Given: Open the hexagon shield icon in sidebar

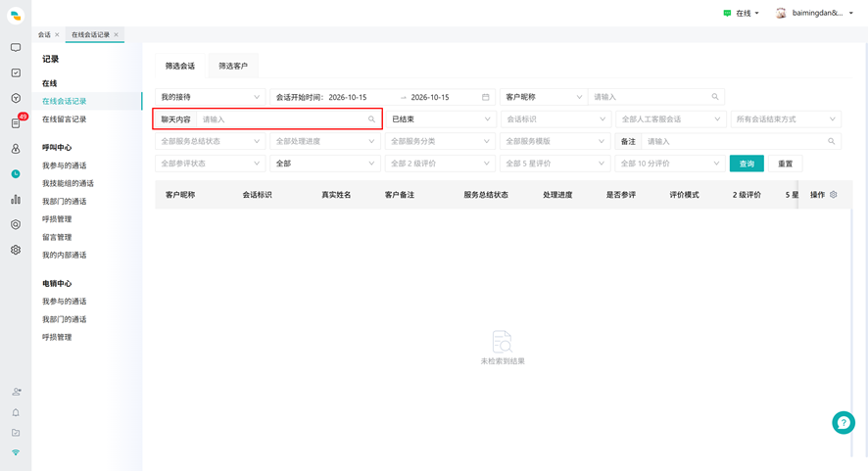Looking at the screenshot, I should tap(16, 224).
